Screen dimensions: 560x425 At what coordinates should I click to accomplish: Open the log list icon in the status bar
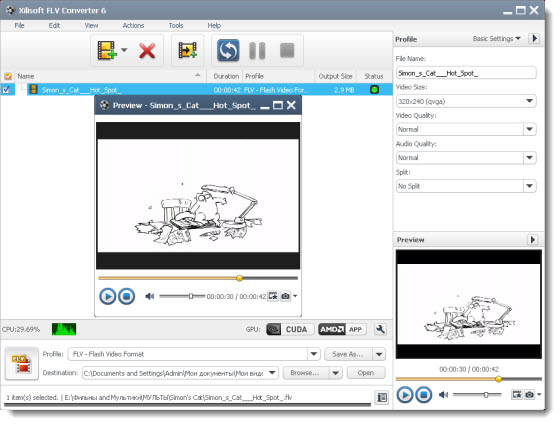[x=382, y=397]
